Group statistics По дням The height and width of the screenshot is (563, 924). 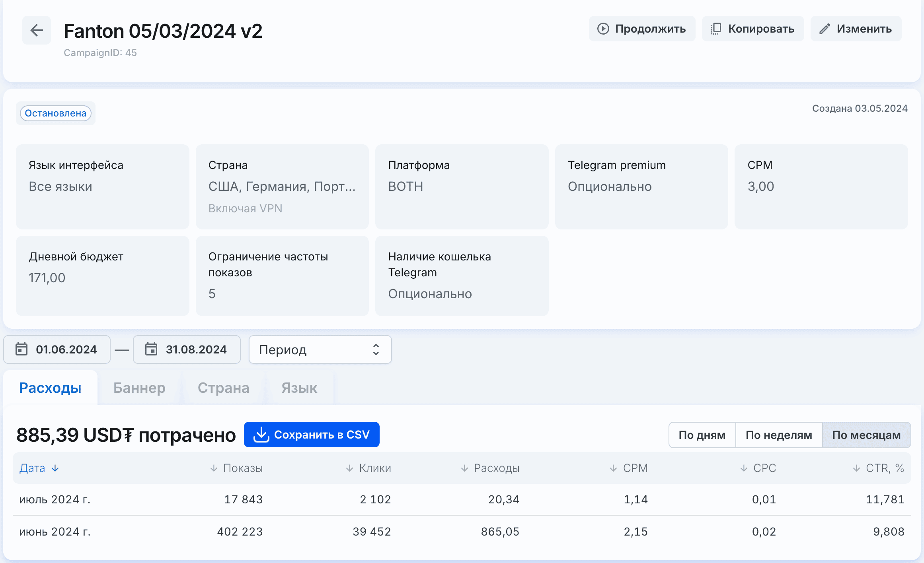click(702, 435)
